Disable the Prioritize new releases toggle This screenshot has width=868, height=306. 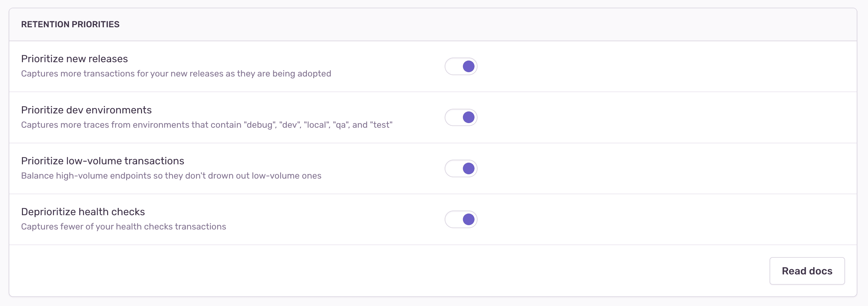click(461, 67)
